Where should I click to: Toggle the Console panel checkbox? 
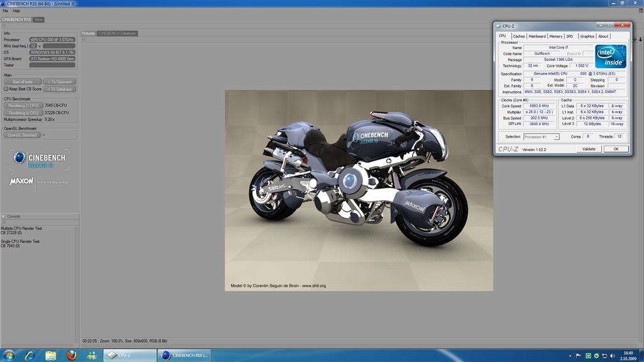click(4, 216)
